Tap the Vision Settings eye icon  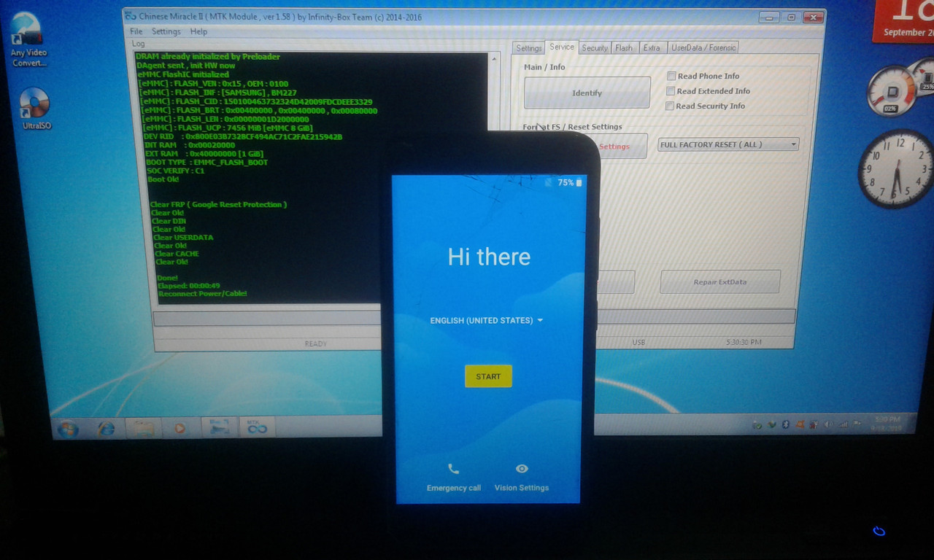[x=522, y=469]
